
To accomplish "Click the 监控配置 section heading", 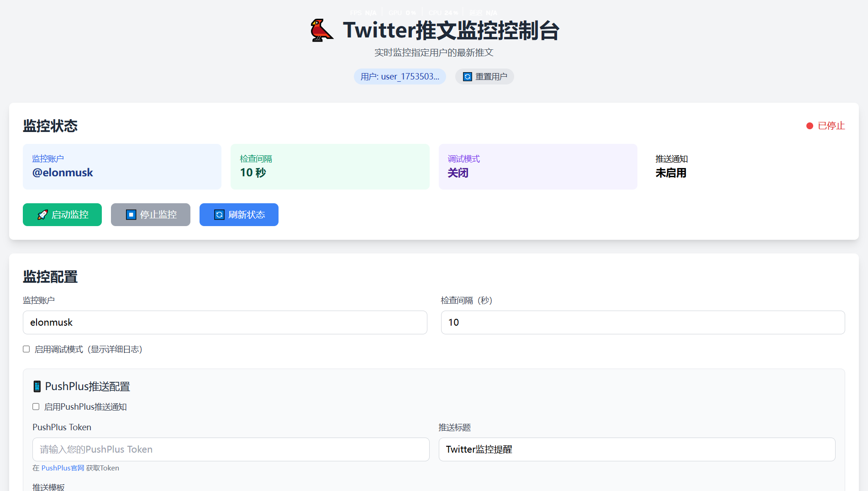I will [x=50, y=276].
